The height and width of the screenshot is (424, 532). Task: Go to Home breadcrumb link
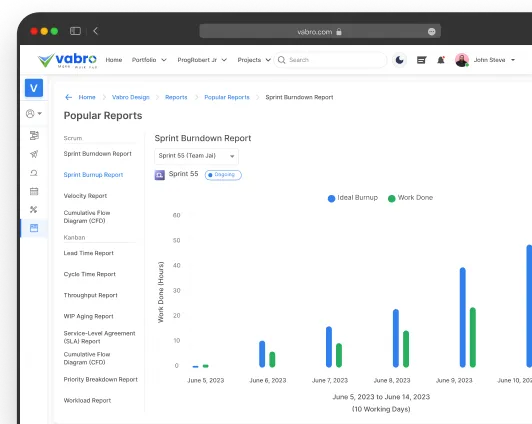click(87, 97)
